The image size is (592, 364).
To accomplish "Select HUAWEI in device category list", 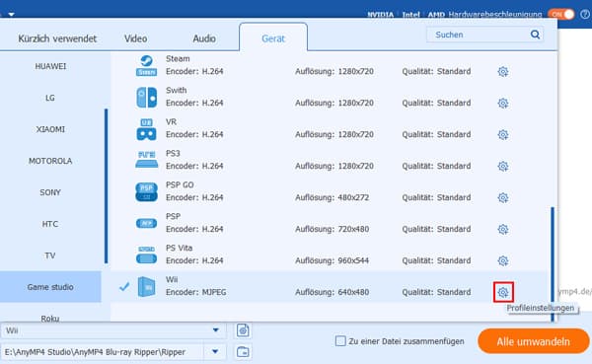I will [x=50, y=66].
